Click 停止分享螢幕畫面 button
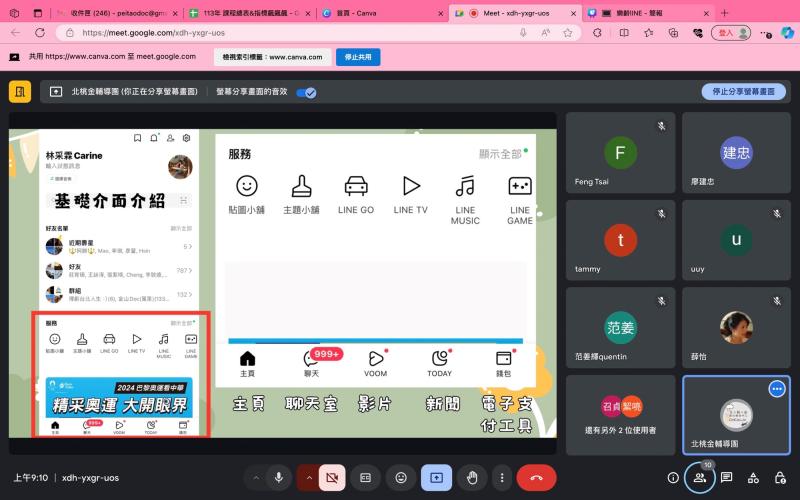Image resolution: width=800 pixels, height=500 pixels. pyautogui.click(x=742, y=92)
